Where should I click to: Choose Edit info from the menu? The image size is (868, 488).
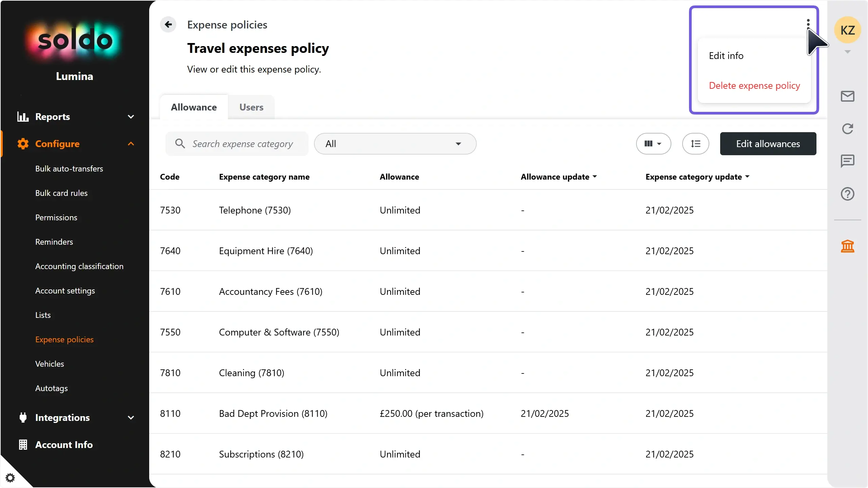point(726,56)
